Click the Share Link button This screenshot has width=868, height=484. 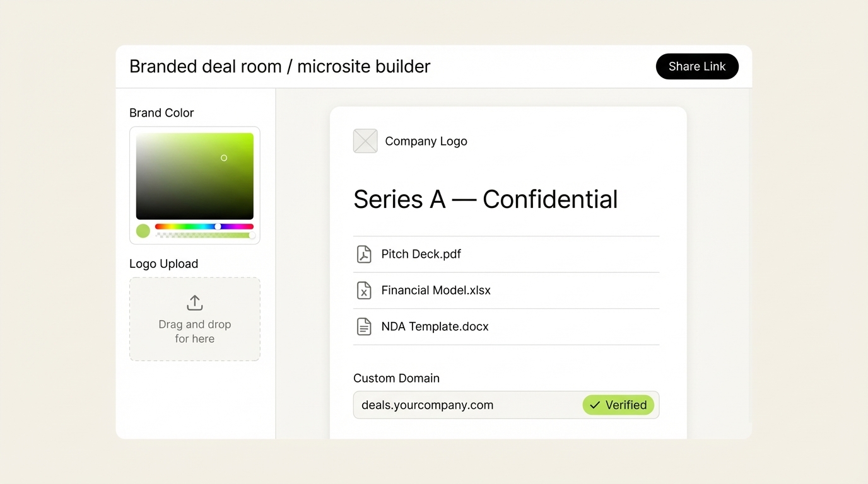pyautogui.click(x=697, y=66)
